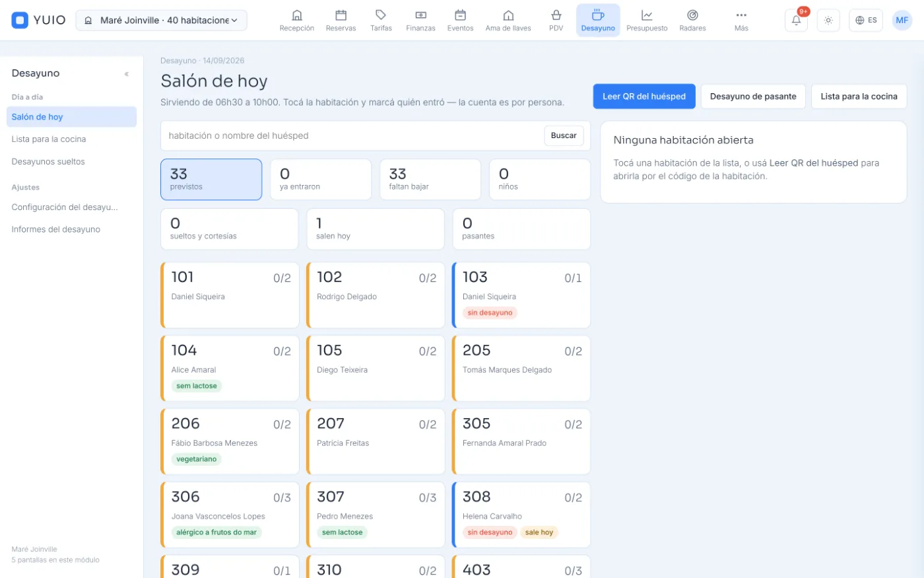Open the Finanzas money icon
Viewport: 924px width, 578px height.
(x=420, y=20)
